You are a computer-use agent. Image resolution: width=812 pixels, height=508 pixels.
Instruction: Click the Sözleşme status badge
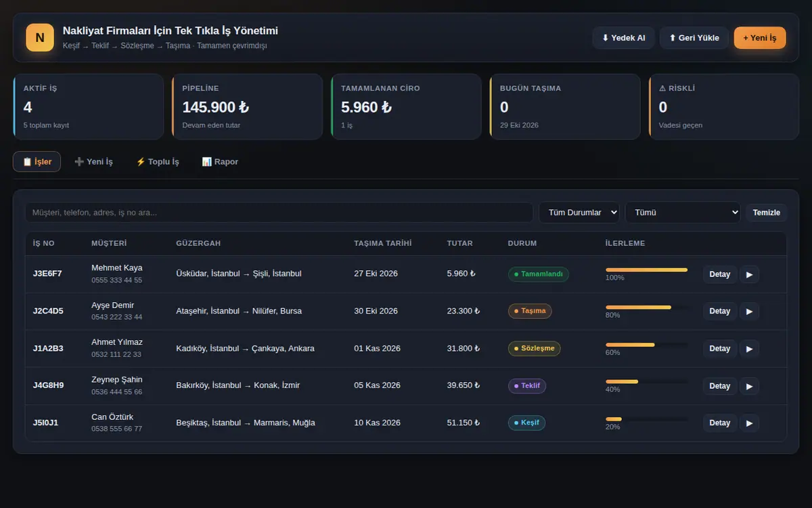pos(535,349)
